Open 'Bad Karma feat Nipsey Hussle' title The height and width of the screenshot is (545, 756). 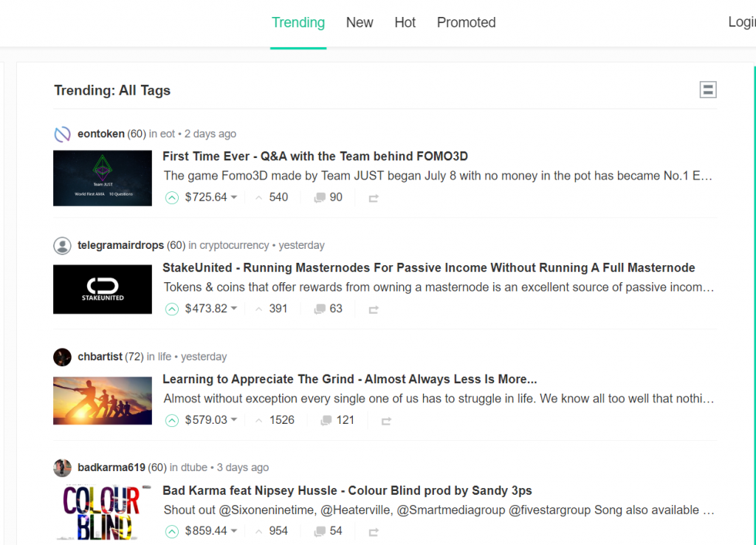click(x=347, y=490)
